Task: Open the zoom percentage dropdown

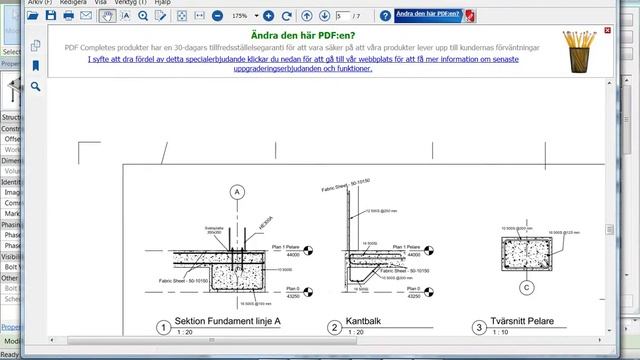Action: (256, 16)
